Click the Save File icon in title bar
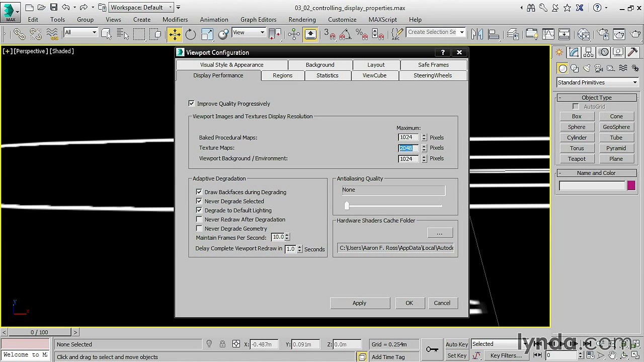This screenshot has height=362, width=644. click(53, 8)
